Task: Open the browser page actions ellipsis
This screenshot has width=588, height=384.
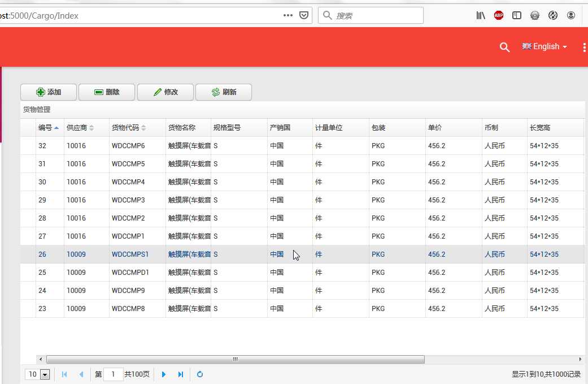Action: 288,15
